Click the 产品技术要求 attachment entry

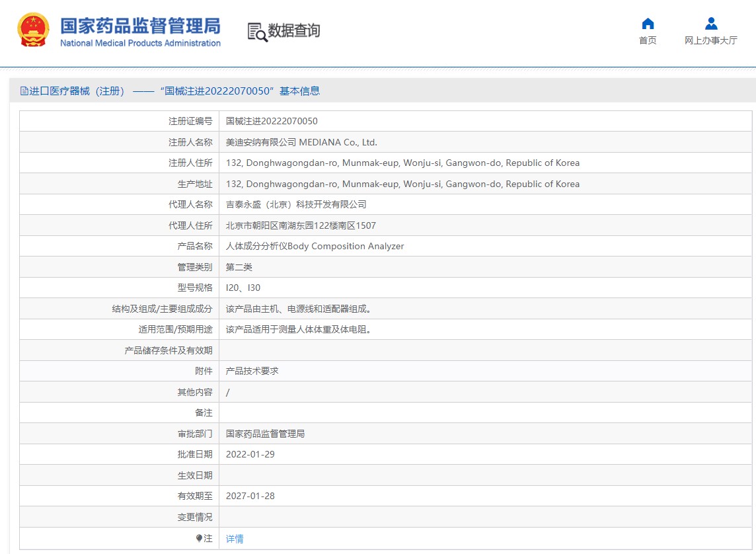pos(252,371)
